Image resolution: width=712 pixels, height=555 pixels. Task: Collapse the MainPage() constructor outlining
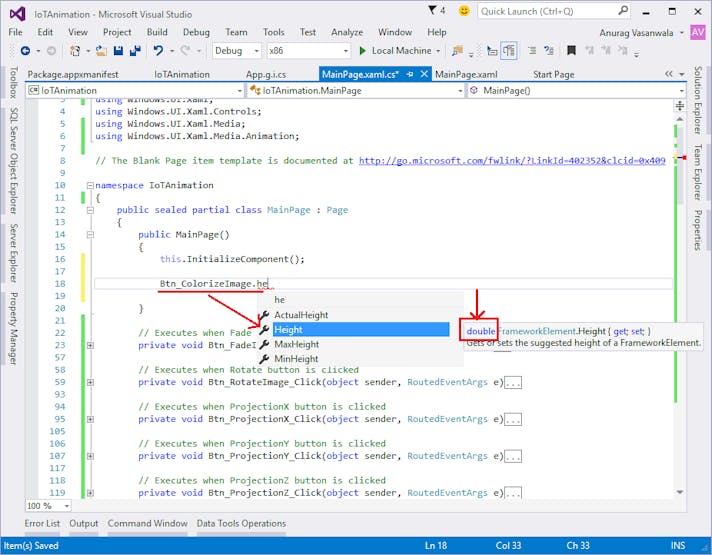point(90,234)
